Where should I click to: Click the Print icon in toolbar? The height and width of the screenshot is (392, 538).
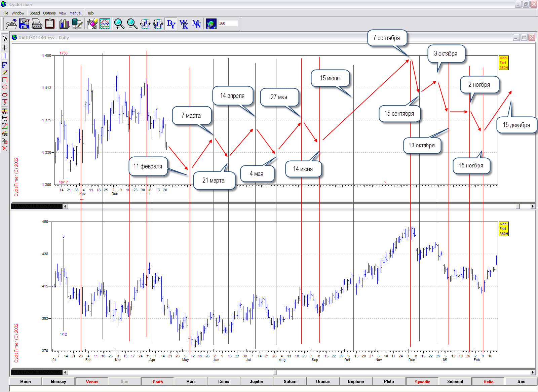pos(37,24)
